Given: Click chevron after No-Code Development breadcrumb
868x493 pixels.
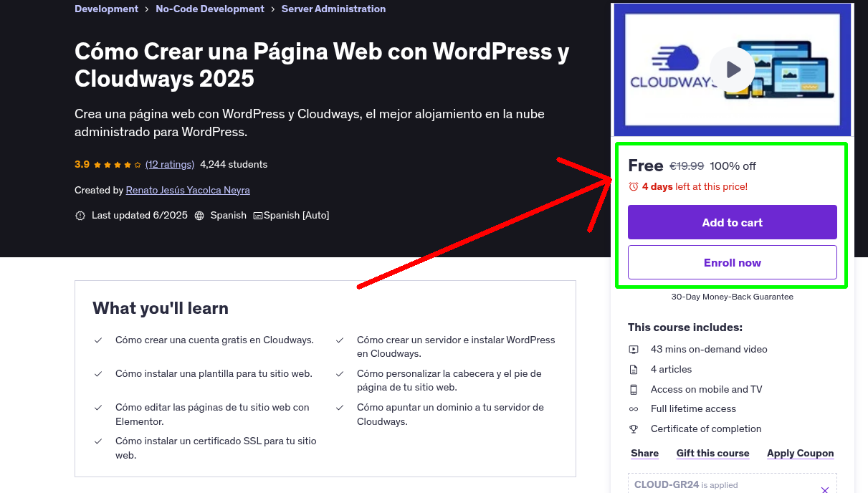Looking at the screenshot, I should (x=273, y=9).
